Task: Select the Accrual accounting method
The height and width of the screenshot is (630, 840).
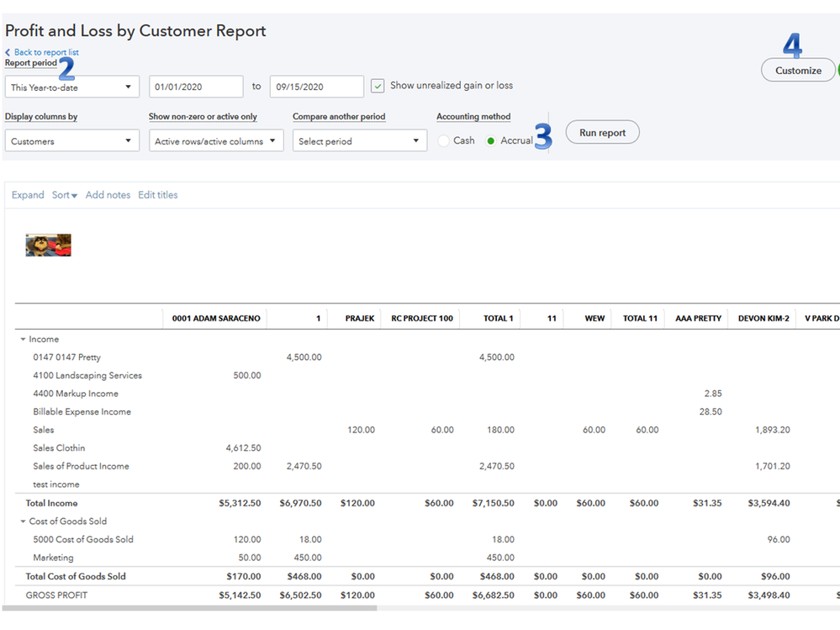Action: coord(492,140)
